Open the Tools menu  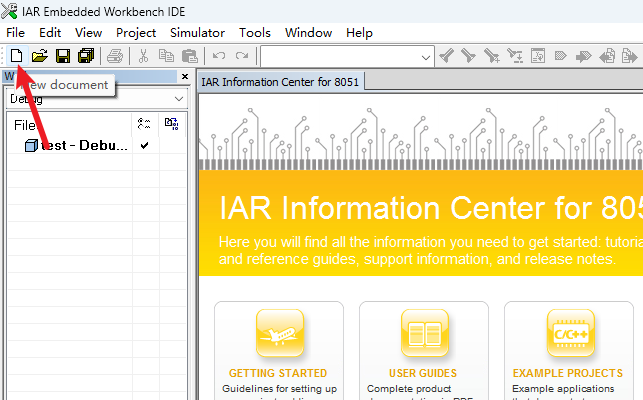coord(255,33)
